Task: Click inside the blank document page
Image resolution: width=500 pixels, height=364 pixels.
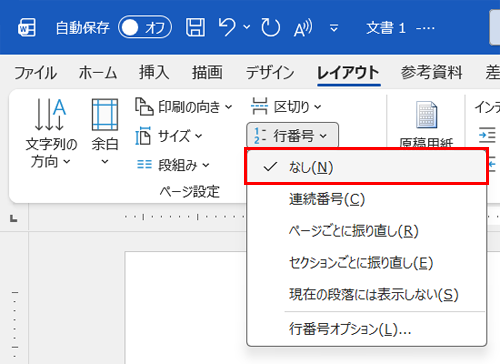Action: [x=185, y=308]
